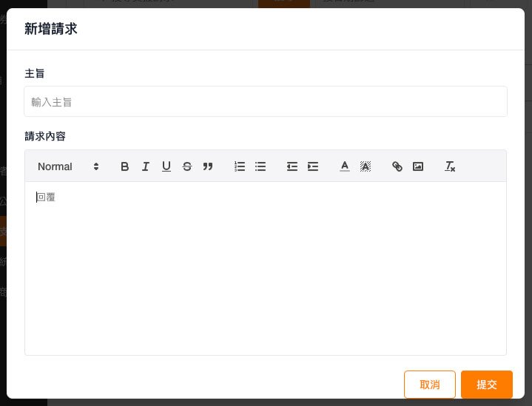
Task: Expand the Normal heading style dropdown
Action: pos(68,166)
